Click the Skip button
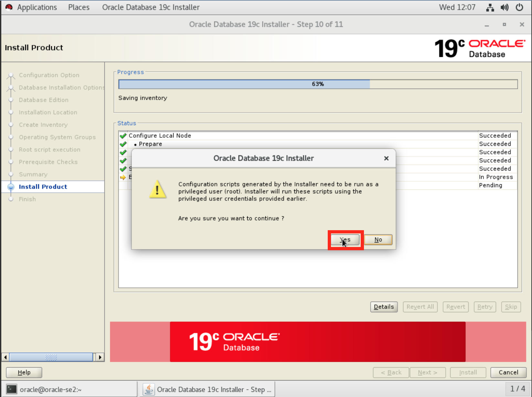This screenshot has height=397, width=532. [511, 307]
